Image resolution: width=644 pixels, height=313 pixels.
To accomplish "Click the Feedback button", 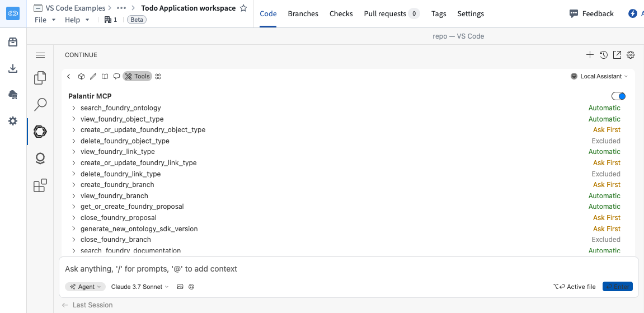I will coord(591,13).
